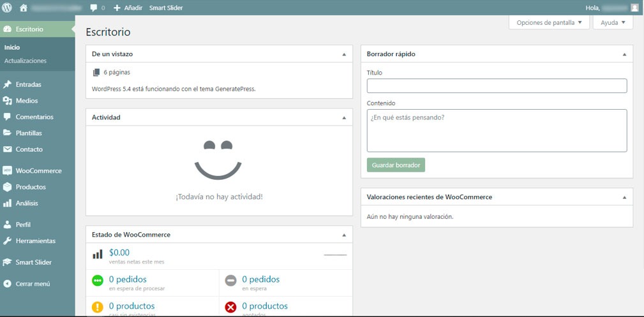Collapse the sidebar with Cerrar menú
This screenshot has width=644, height=317.
[x=27, y=284]
